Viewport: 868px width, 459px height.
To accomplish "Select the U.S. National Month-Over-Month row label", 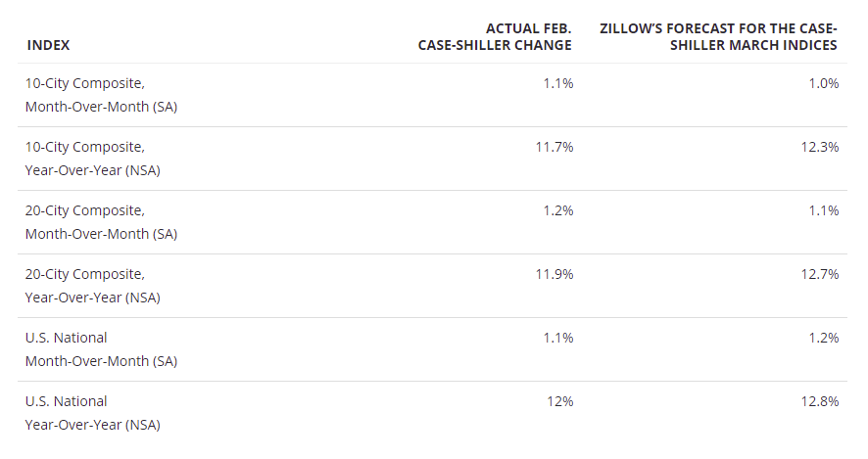I will (102, 349).
